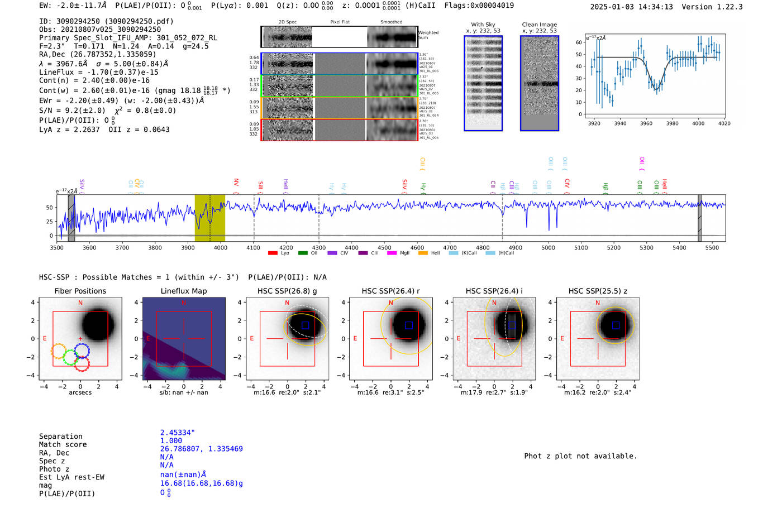Image resolution: width=782 pixels, height=532 pixels.
Task: Click the MgII magenta legend swatch
Action: point(392,253)
